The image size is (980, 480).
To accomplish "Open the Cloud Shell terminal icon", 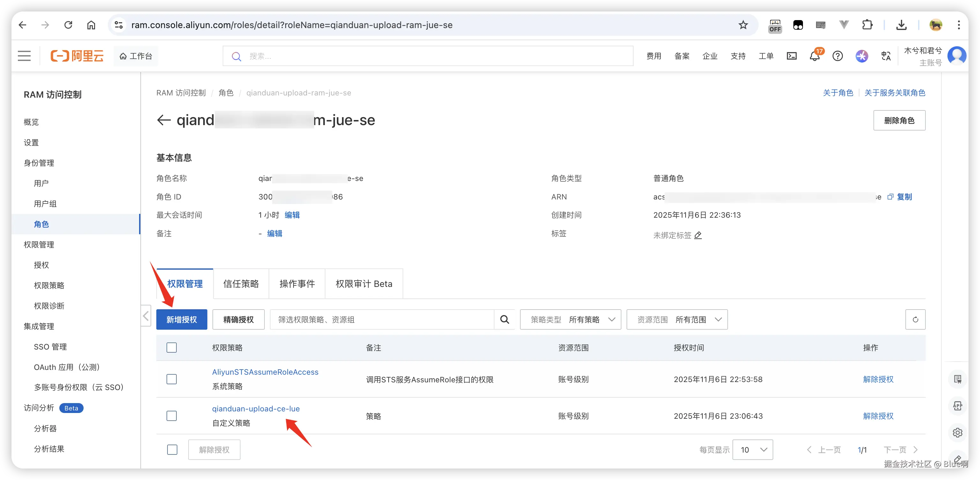I will 792,56.
